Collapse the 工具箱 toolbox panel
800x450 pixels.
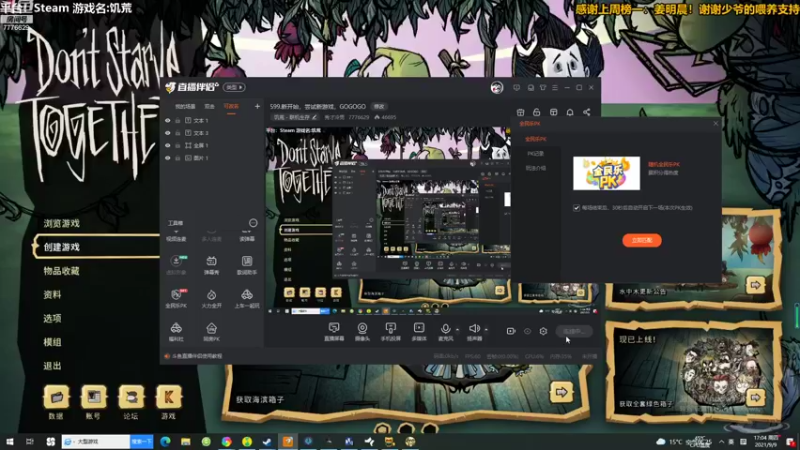(253, 223)
